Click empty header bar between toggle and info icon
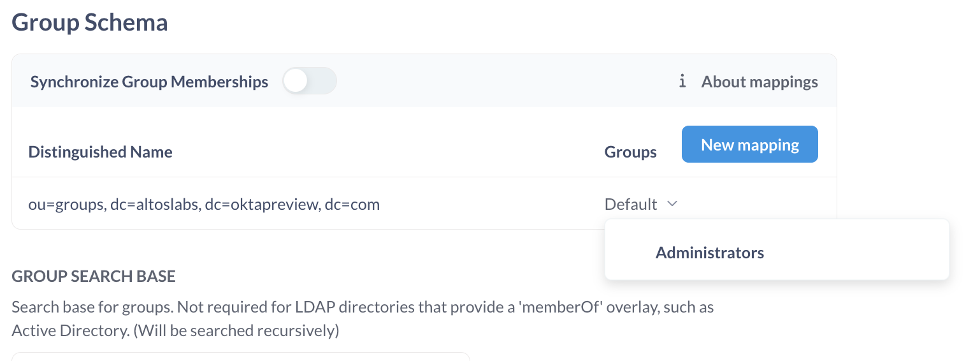 click(507, 82)
